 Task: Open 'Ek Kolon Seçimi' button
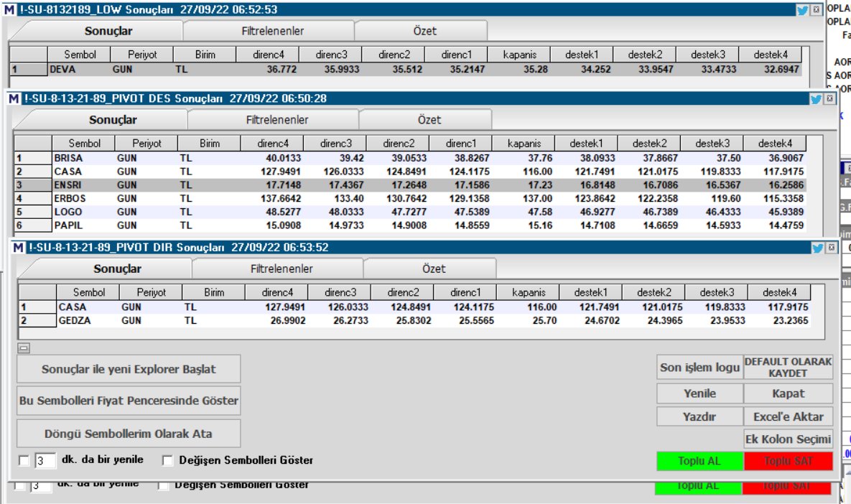coord(788,439)
